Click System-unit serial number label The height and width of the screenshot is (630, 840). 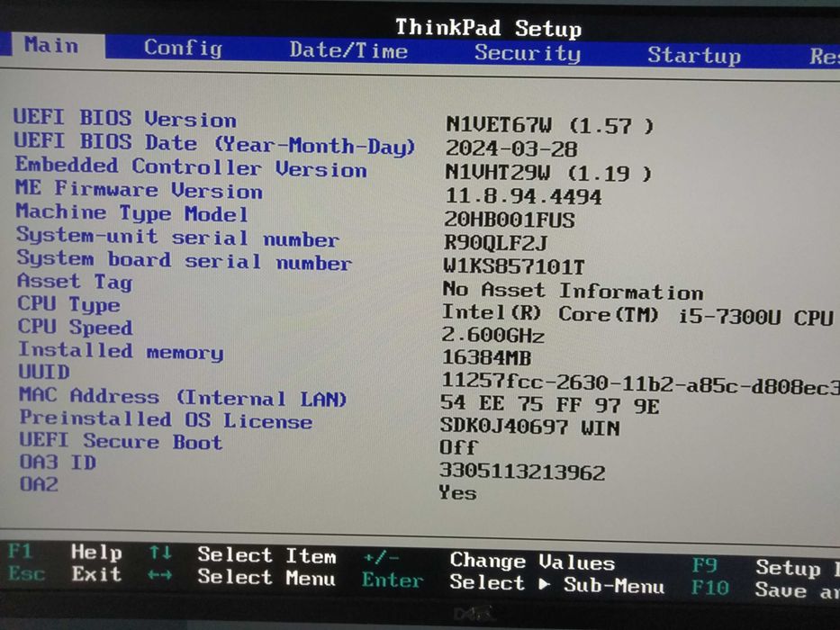(178, 237)
